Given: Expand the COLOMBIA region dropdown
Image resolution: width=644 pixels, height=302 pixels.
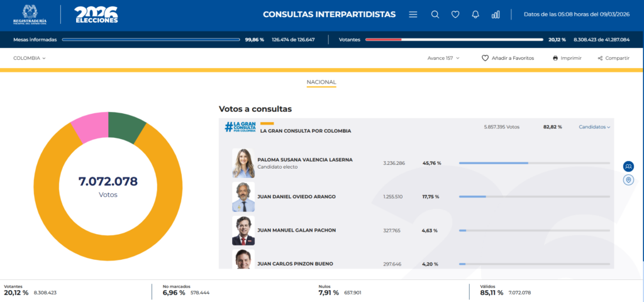Looking at the screenshot, I should pos(29,58).
